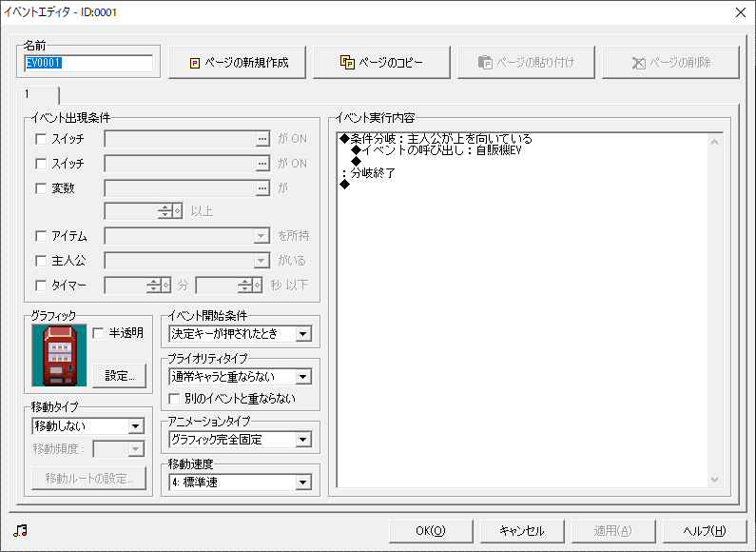Click the 設定... graphic button

click(x=119, y=376)
